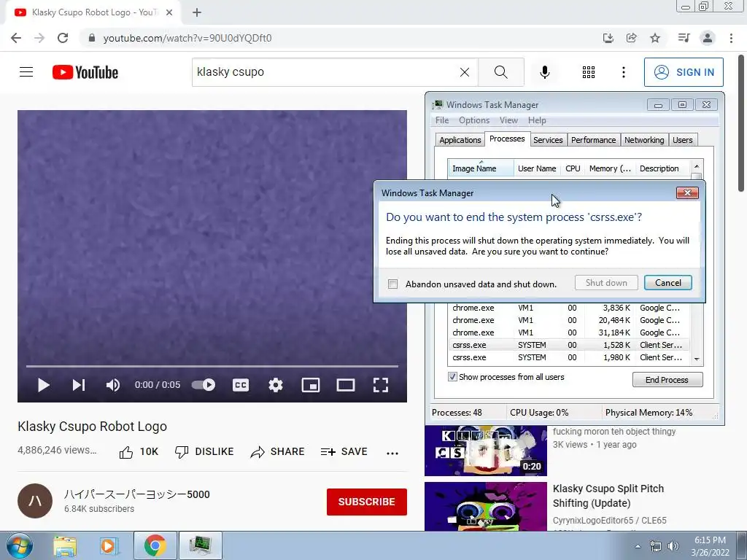Play the video
Viewport: 747px width, 560px height.
point(43,385)
